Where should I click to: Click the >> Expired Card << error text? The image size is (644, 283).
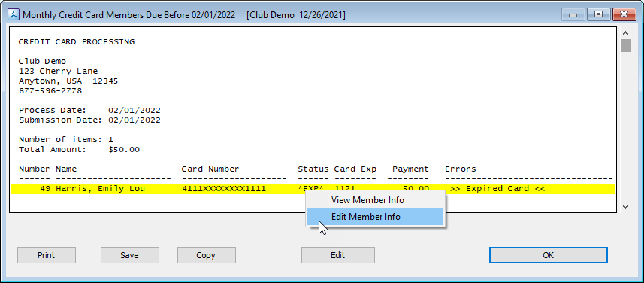pyautogui.click(x=497, y=189)
